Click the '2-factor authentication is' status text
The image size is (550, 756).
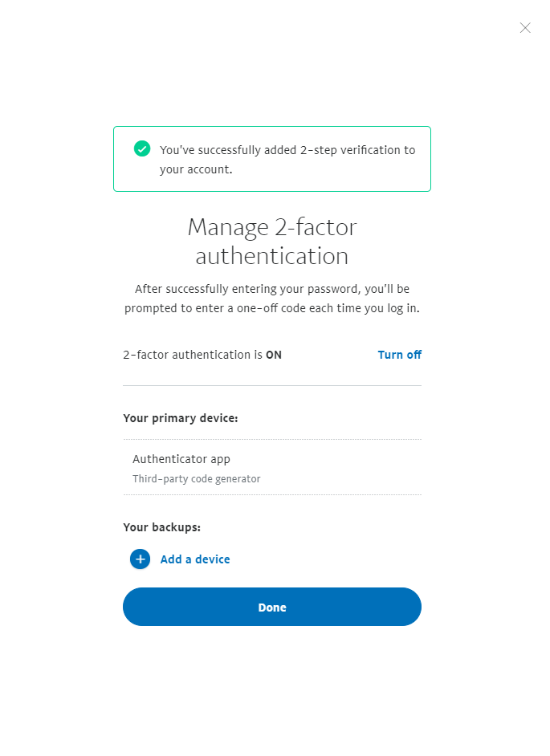(193, 355)
